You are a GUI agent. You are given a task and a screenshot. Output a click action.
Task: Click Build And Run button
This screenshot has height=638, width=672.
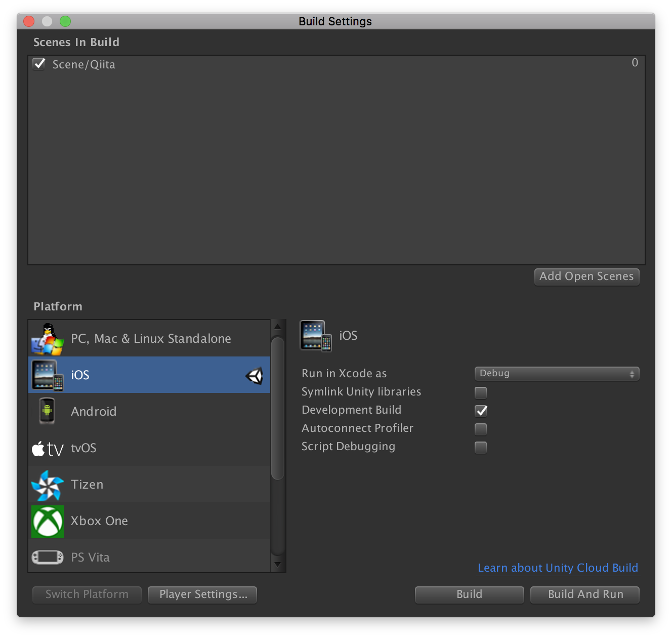click(585, 594)
